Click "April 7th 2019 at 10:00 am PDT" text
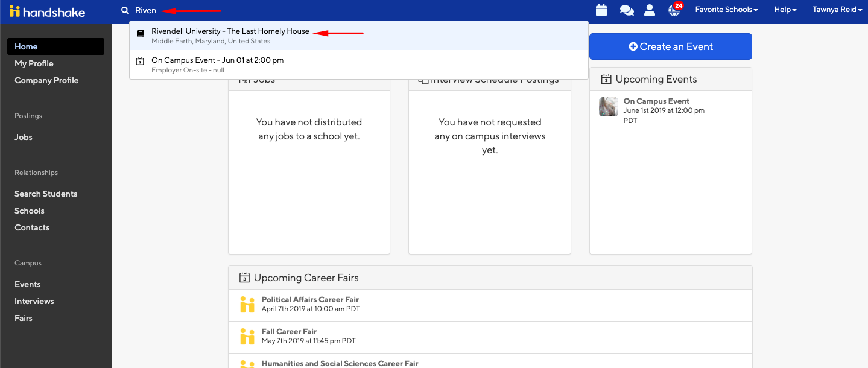The height and width of the screenshot is (368, 868). click(311, 309)
